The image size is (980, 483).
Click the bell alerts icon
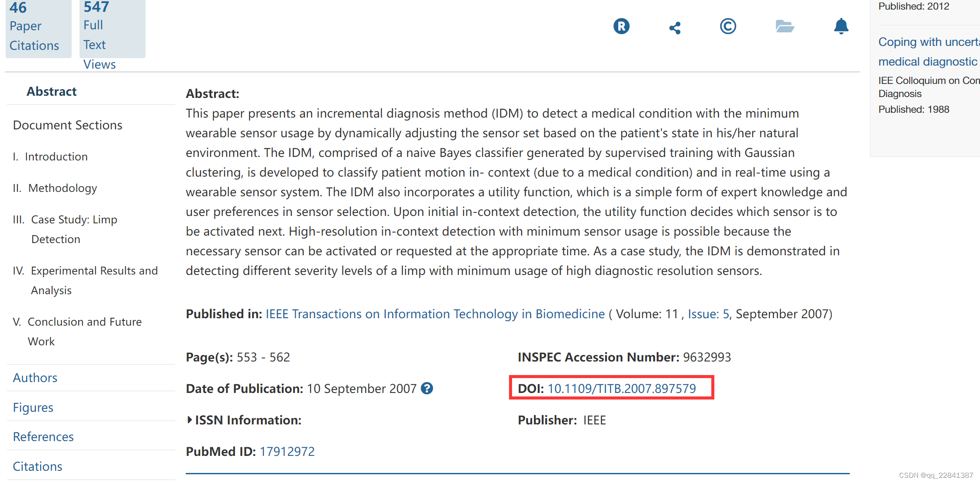[x=841, y=26]
